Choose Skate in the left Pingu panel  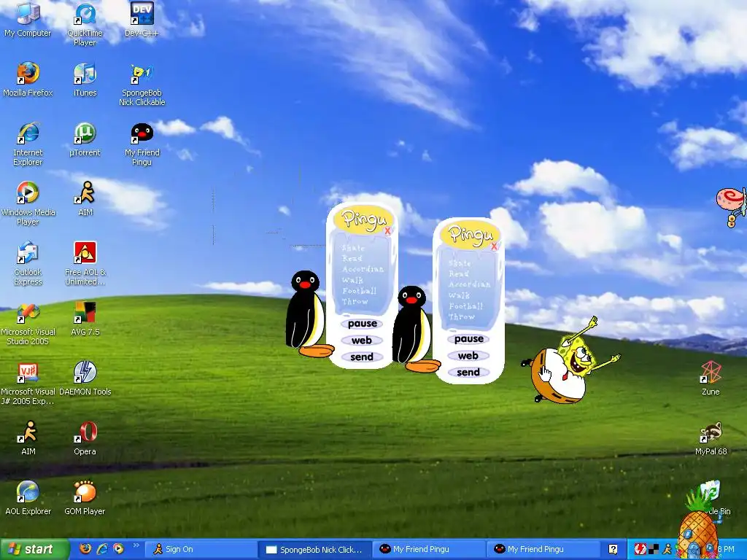(353, 248)
